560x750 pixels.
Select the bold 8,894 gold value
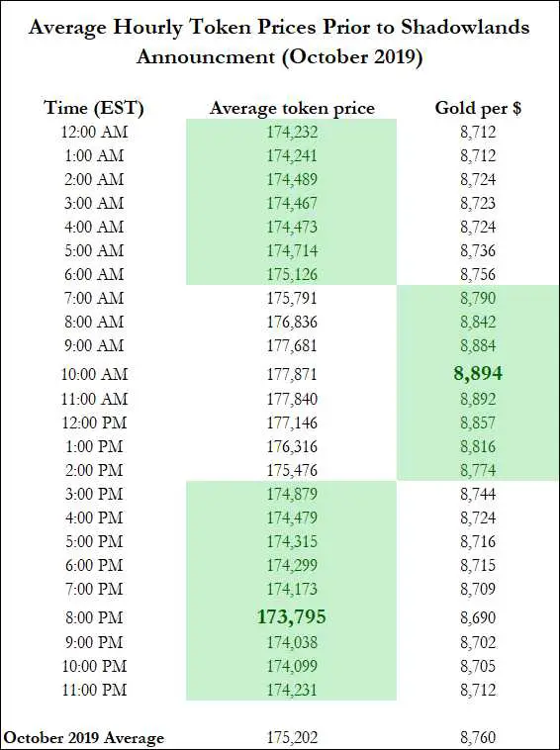478,373
